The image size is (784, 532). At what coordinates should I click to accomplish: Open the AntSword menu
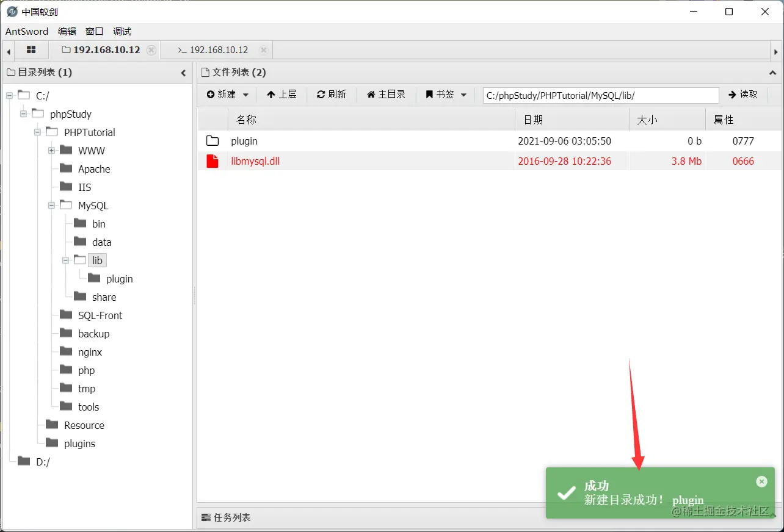[x=27, y=32]
